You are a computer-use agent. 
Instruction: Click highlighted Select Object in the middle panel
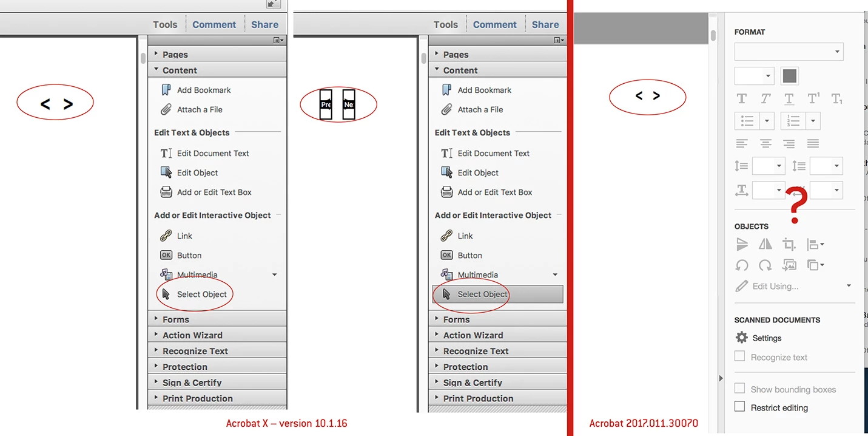click(x=497, y=294)
